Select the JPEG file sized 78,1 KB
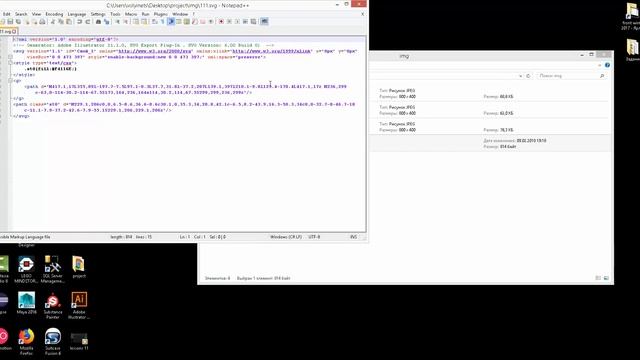The image size is (640, 360). click(x=491, y=127)
